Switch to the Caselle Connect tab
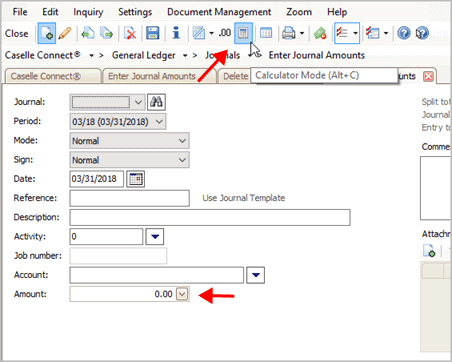Image resolution: width=452 pixels, height=362 pixels. (53, 76)
